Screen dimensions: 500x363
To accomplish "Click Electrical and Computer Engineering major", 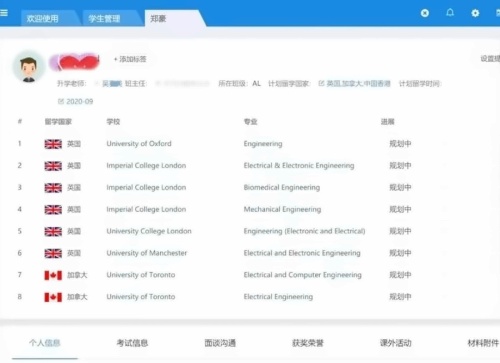I will [303, 275].
